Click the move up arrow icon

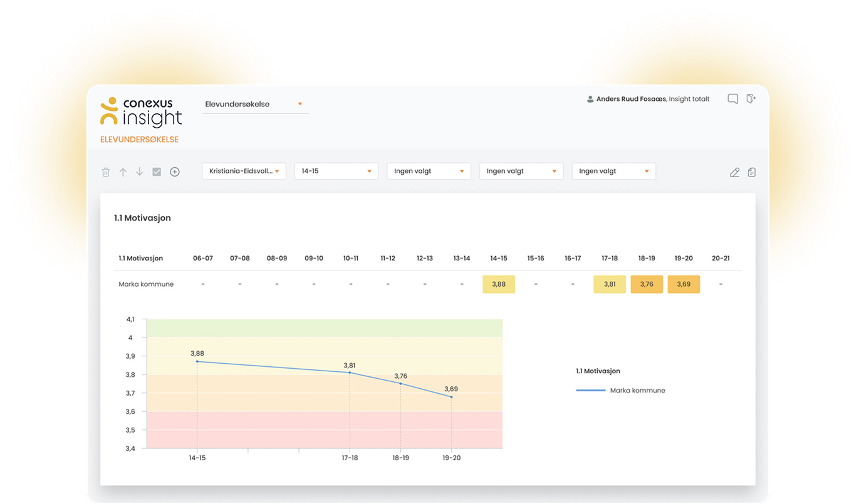(123, 172)
